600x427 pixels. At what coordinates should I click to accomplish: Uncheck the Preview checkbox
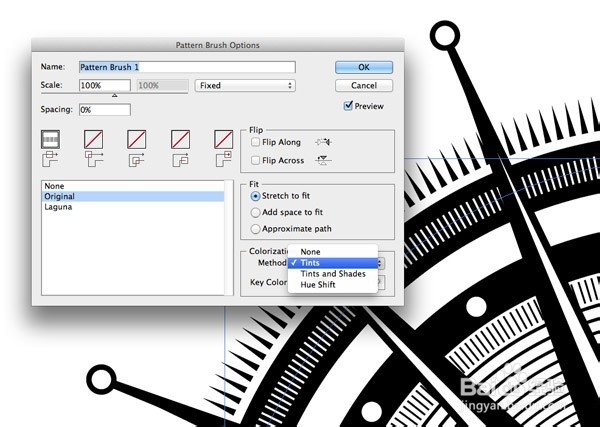(348, 106)
